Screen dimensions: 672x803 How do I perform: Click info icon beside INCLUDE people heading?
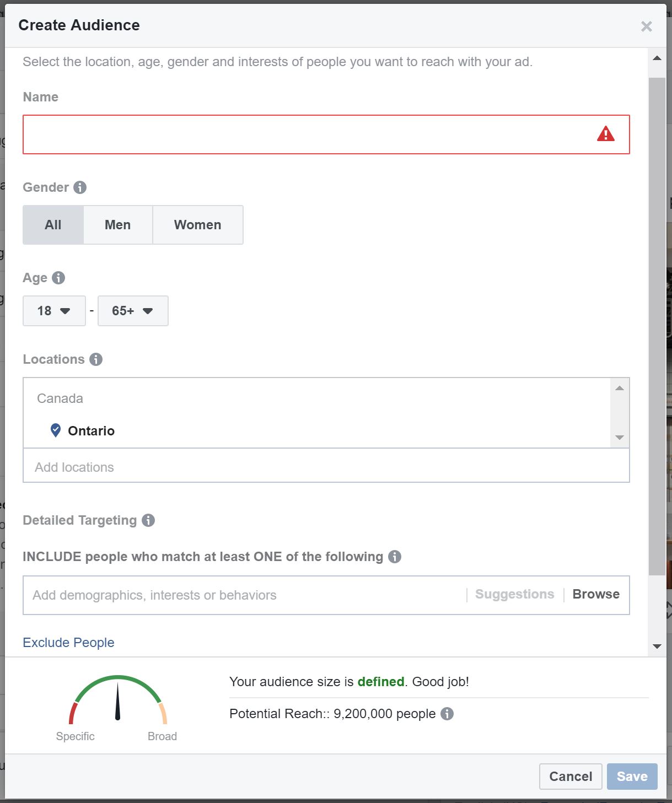click(395, 557)
